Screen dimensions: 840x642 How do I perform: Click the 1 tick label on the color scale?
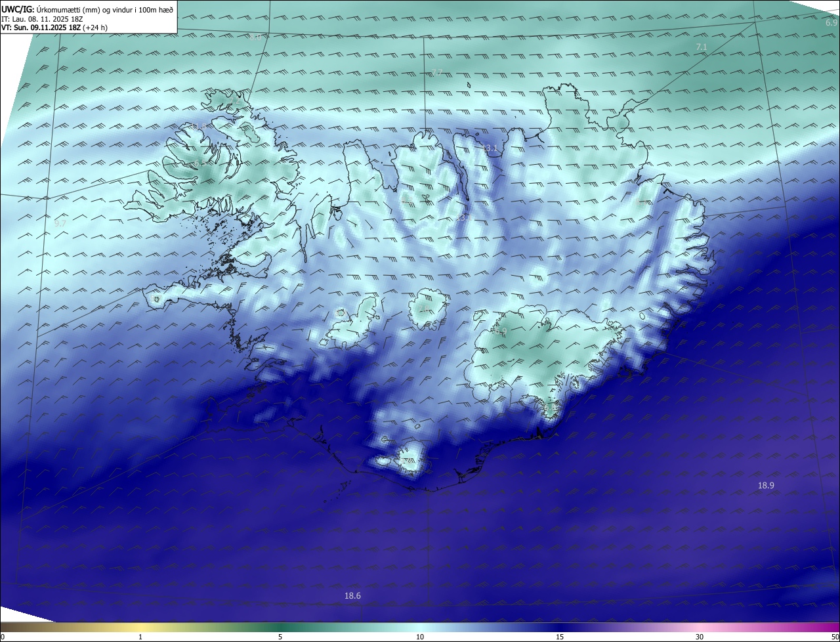pyautogui.click(x=140, y=637)
